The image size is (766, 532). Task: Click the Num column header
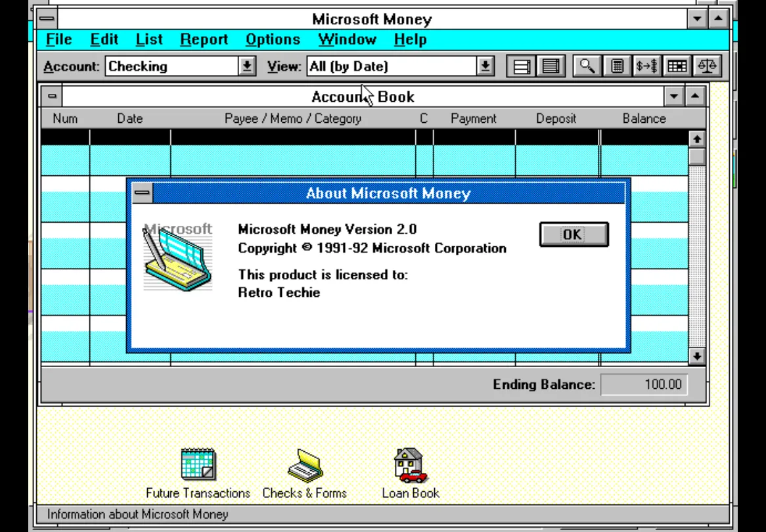(65, 119)
